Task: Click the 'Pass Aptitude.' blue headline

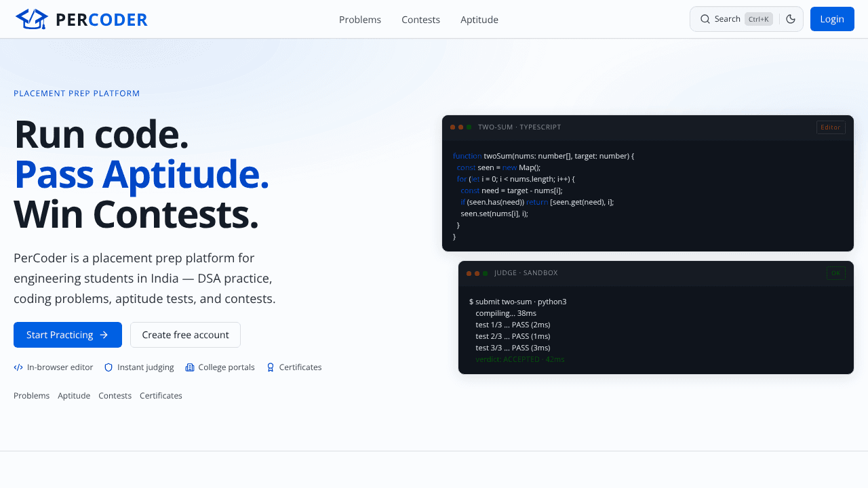Action: point(141,174)
